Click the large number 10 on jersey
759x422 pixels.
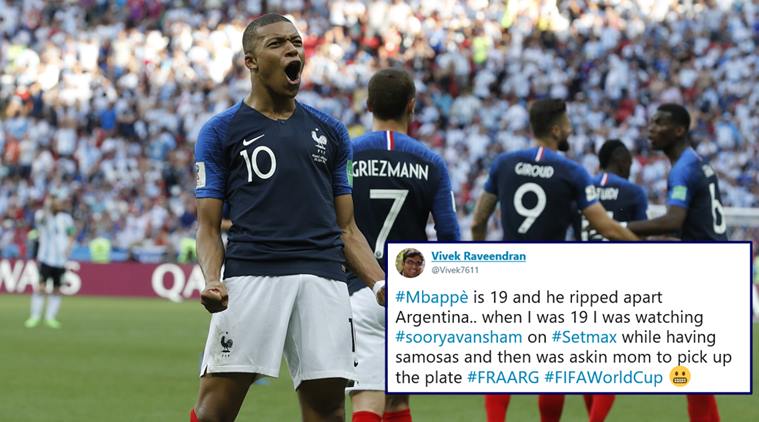tap(258, 164)
